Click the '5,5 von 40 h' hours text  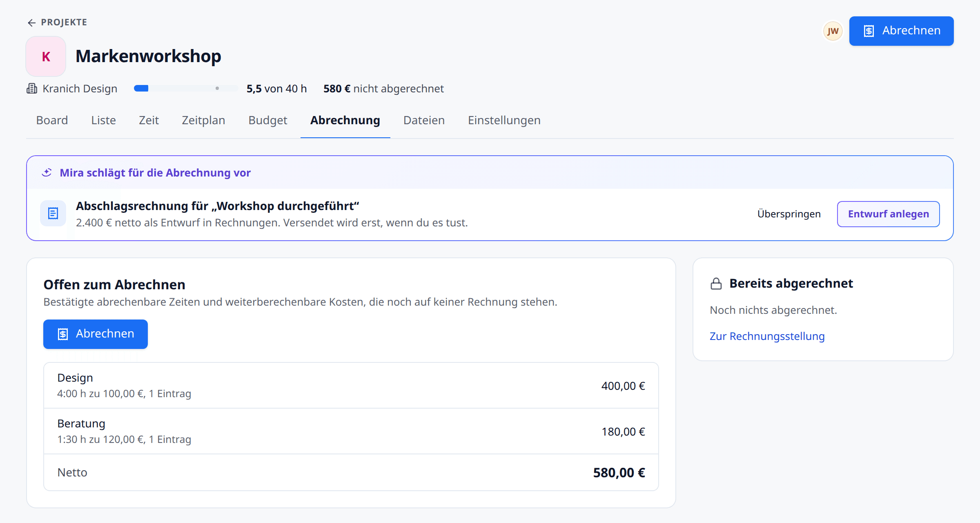tap(276, 89)
